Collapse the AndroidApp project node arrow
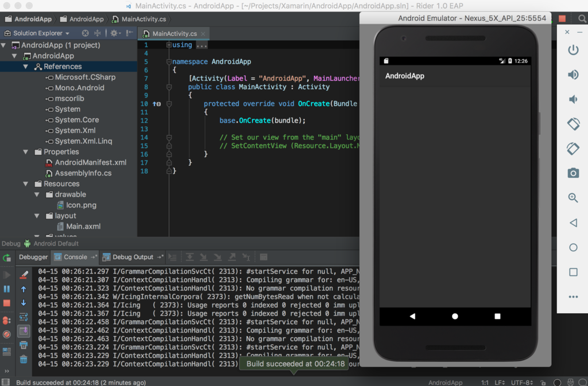The width and height of the screenshot is (588, 386). click(x=14, y=56)
